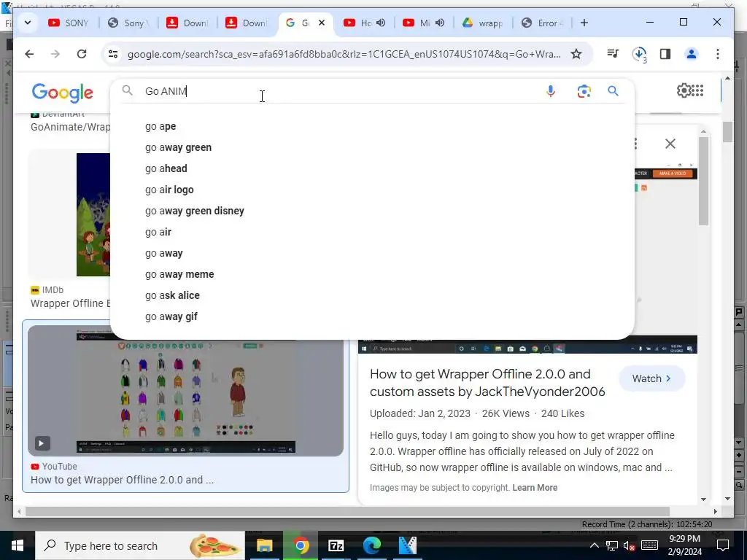Switch to the Mi YouTube tab
The height and width of the screenshot is (560, 747).
pos(417,23)
